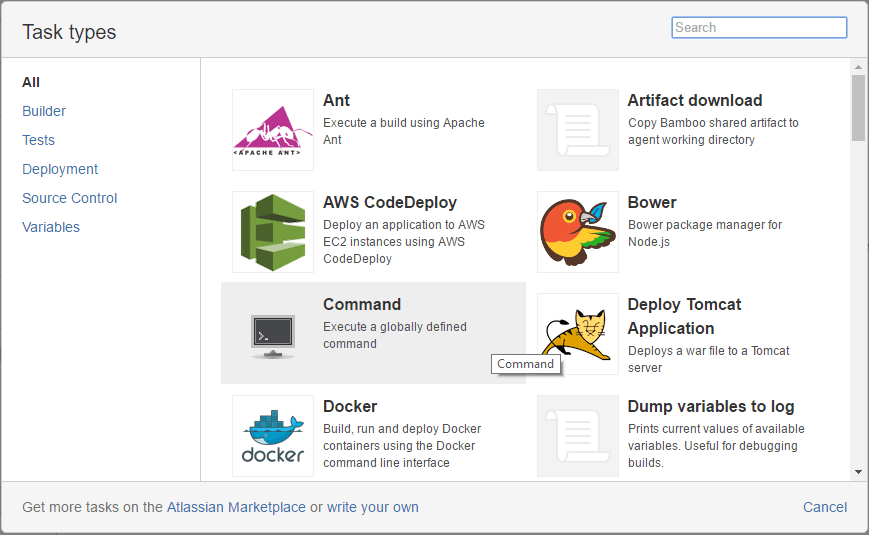Click 'Deploy an application to AWS EC2' description
869x535 pixels.
pos(404,242)
